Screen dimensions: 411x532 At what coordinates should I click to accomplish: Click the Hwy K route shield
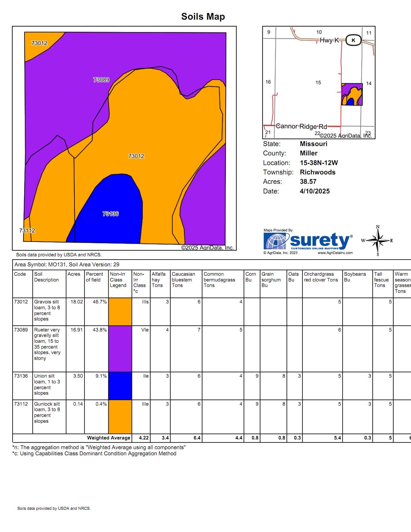click(x=353, y=40)
